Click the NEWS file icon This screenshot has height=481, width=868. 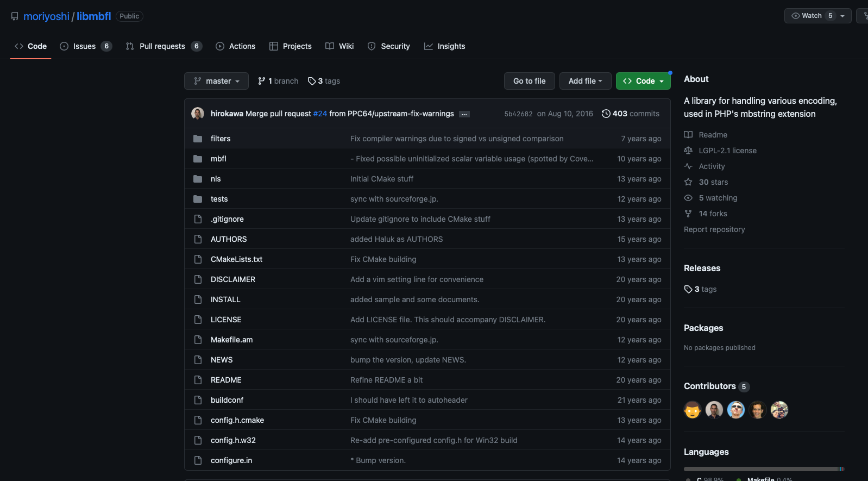coord(198,360)
